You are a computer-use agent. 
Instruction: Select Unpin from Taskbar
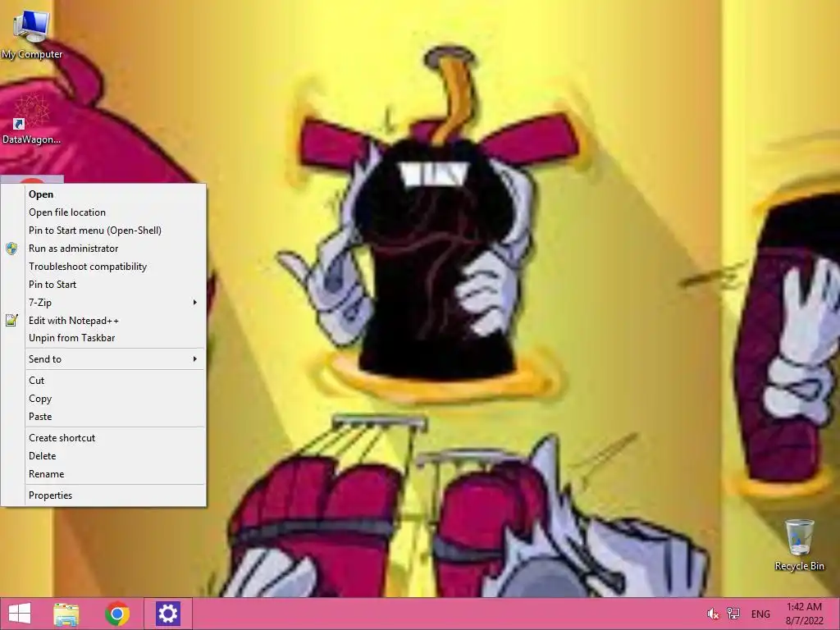[x=103, y=338]
